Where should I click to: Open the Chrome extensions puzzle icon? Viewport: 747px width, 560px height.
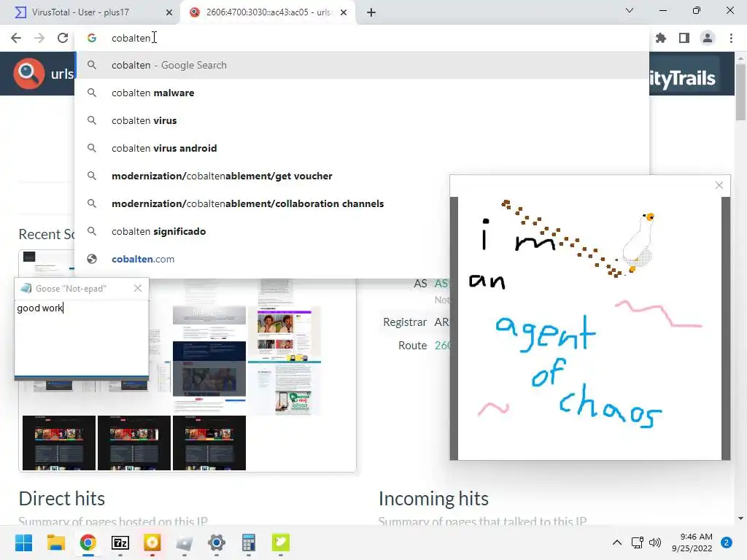(661, 38)
